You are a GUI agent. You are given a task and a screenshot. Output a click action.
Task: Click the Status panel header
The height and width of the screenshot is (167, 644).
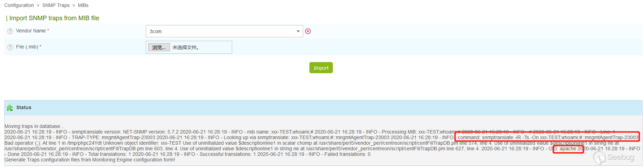click(323, 108)
